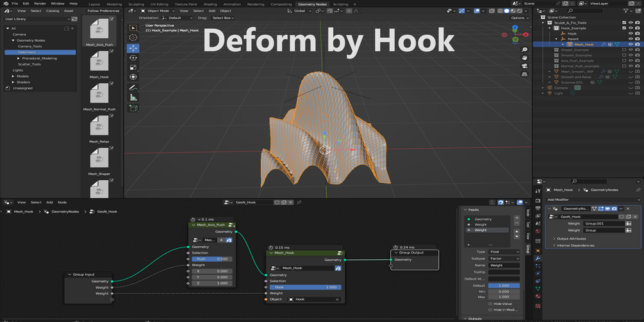
Task: Adjust the Push 0.500 slider
Action: (212, 259)
